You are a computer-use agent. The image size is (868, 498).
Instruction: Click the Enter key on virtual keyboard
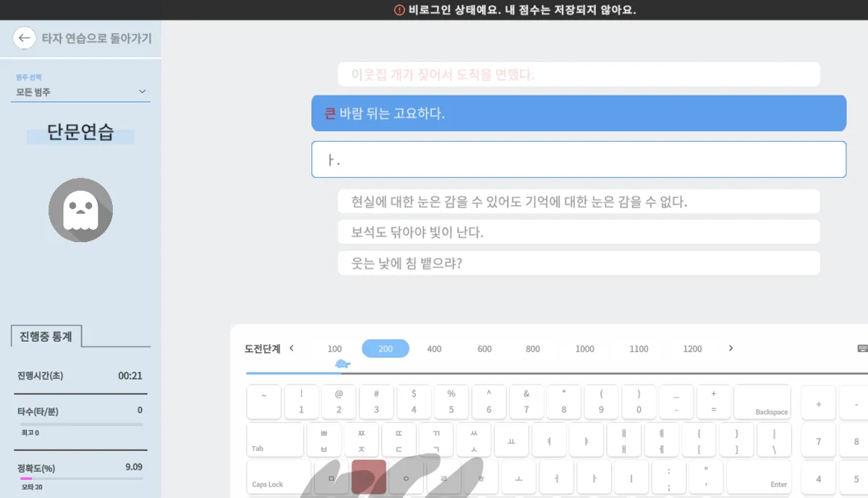759,478
